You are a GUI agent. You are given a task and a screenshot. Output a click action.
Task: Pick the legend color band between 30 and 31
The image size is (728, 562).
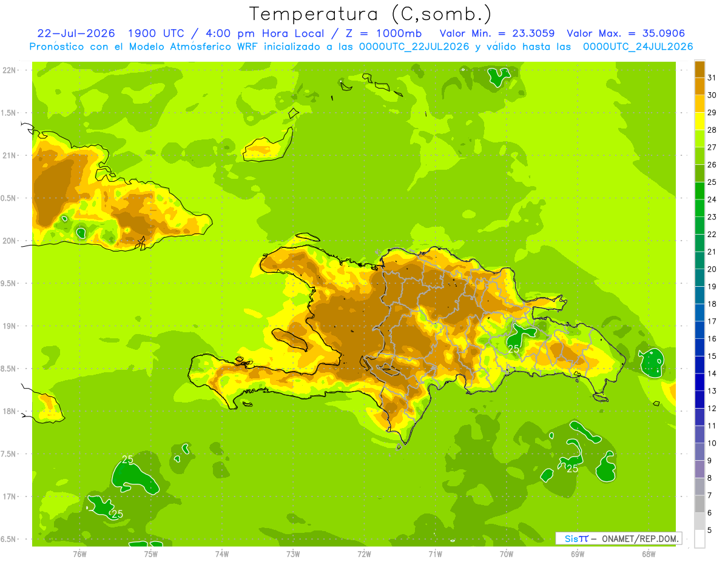coord(699,86)
